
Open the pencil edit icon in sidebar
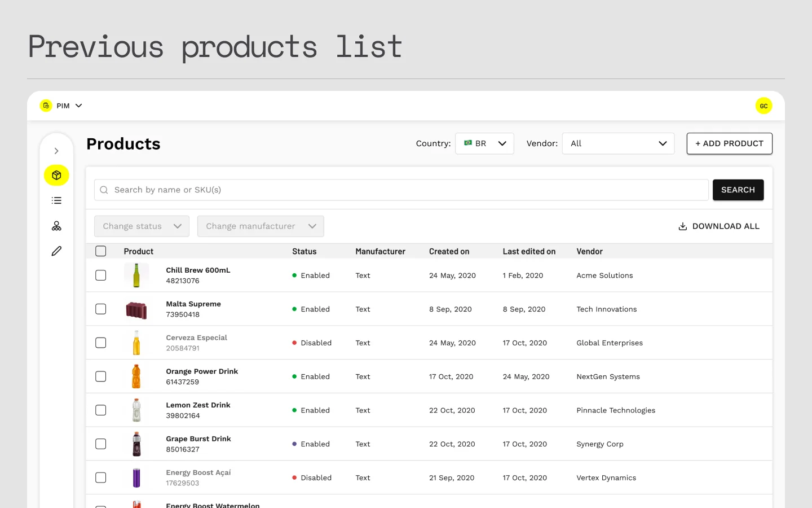coord(56,251)
